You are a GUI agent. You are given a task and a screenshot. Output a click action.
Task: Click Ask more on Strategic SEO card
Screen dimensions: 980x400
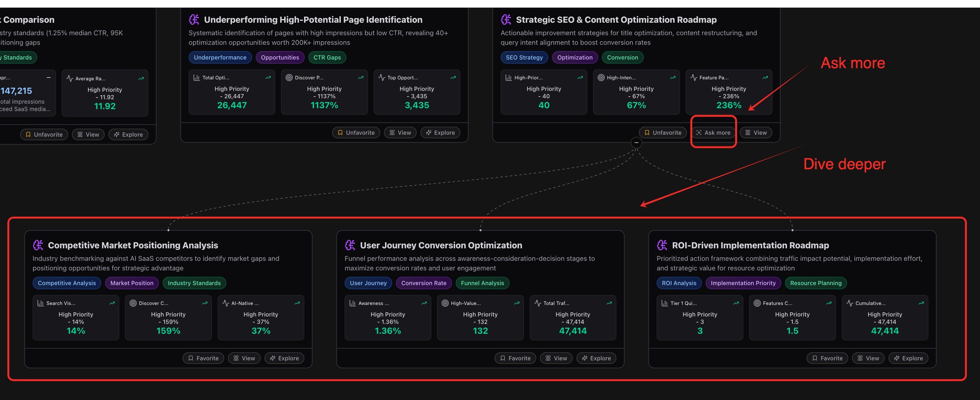click(713, 133)
